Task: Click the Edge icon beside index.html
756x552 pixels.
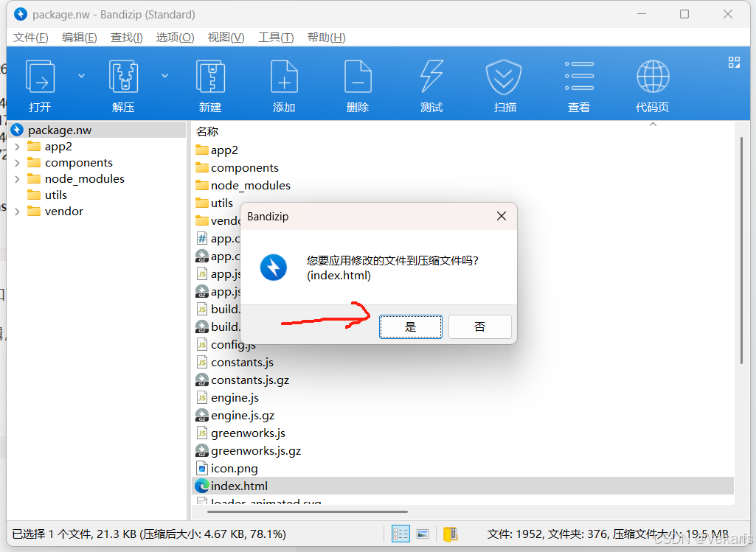Action: (202, 486)
